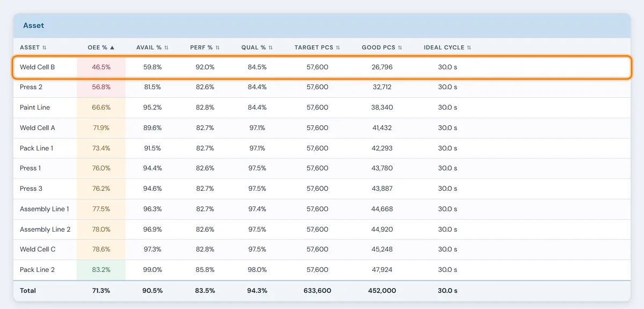Sort by OEE % column header
The width and height of the screenshot is (644, 309).
pyautogui.click(x=101, y=47)
